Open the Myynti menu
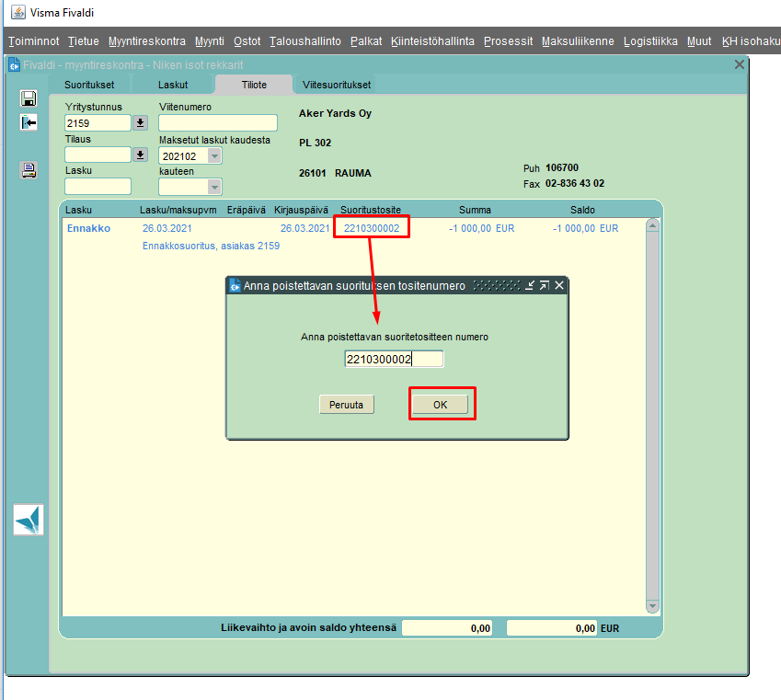 tap(210, 41)
